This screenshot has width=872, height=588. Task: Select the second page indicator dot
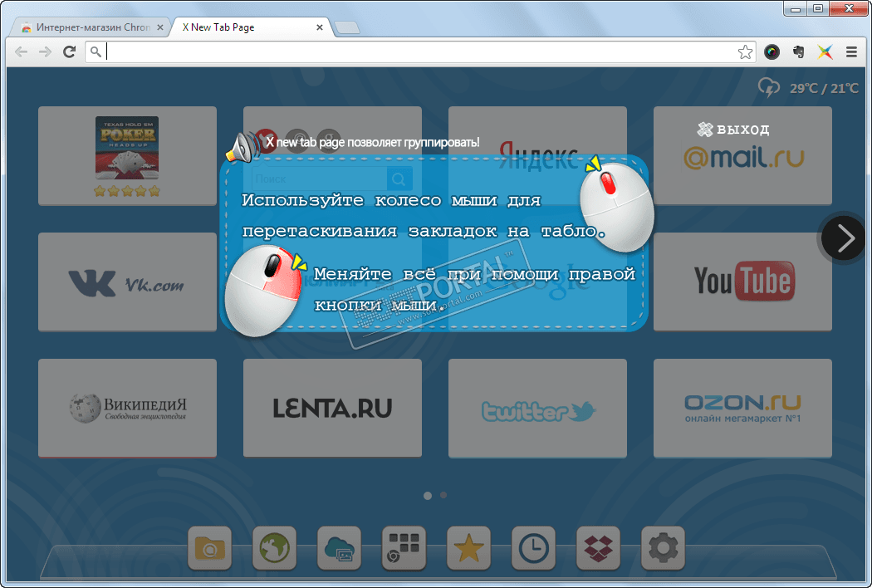click(443, 494)
